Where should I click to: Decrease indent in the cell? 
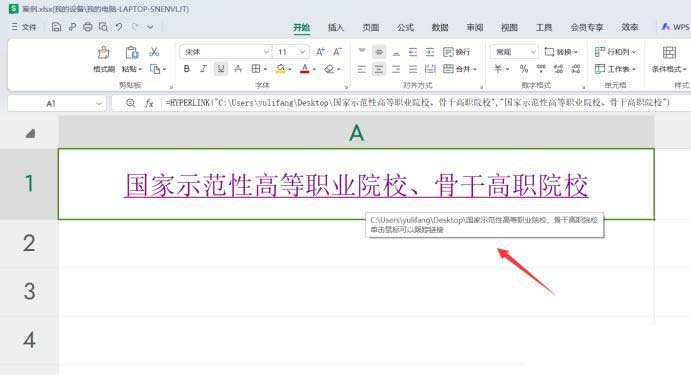coord(412,52)
